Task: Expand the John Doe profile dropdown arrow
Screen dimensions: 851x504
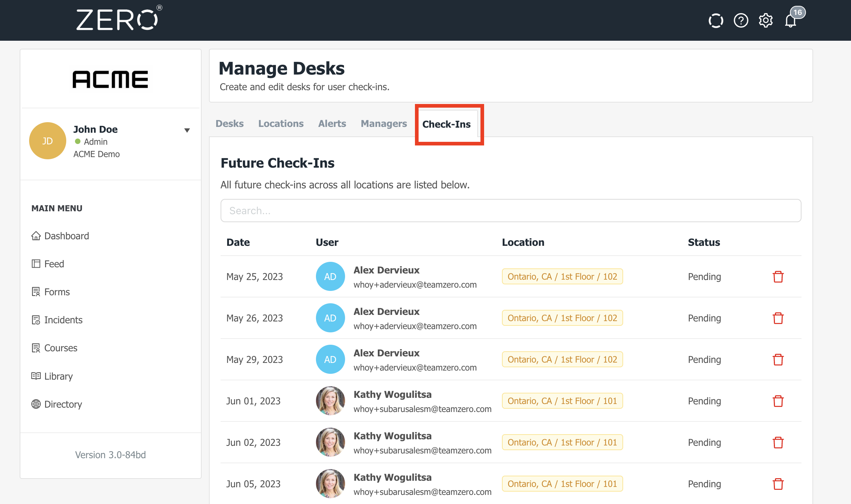Action: [x=187, y=130]
